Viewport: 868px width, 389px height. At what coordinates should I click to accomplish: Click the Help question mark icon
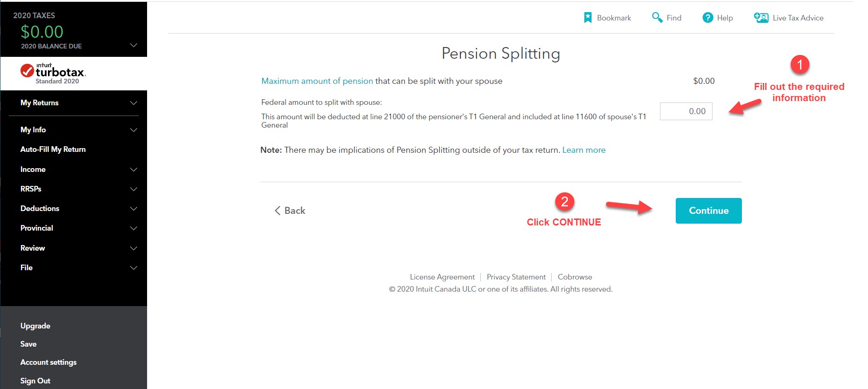(x=707, y=18)
